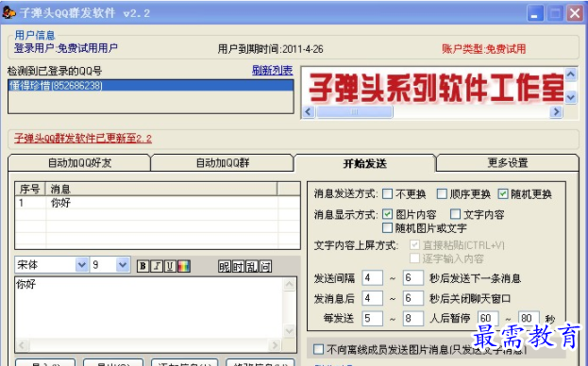
Task: Enable 随机图片或文字 checkbox
Action: click(387, 227)
